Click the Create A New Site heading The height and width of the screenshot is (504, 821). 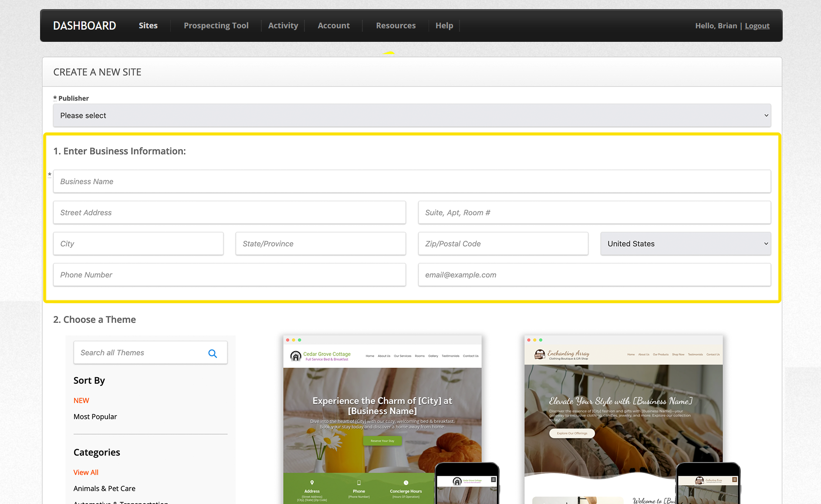97,72
